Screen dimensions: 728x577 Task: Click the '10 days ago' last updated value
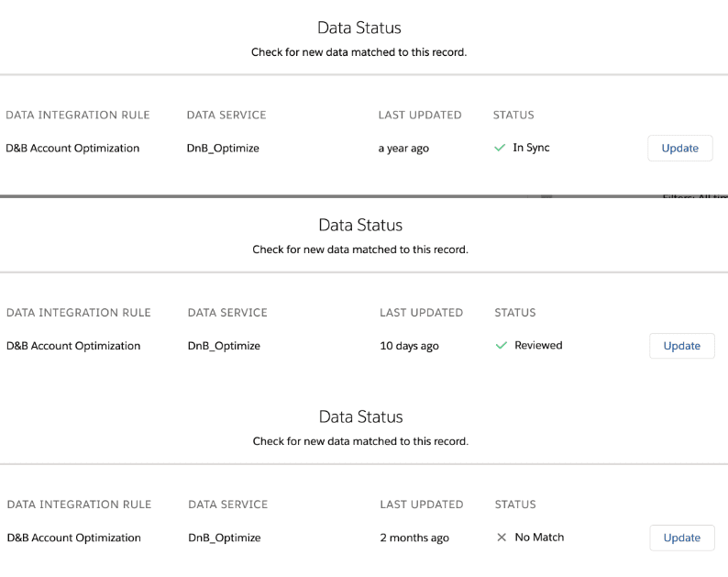pos(409,347)
